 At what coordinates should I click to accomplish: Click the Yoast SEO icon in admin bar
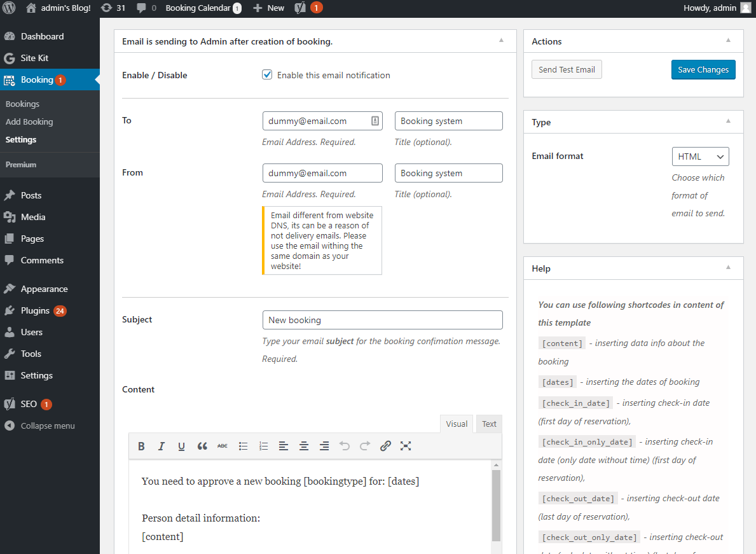click(x=300, y=8)
